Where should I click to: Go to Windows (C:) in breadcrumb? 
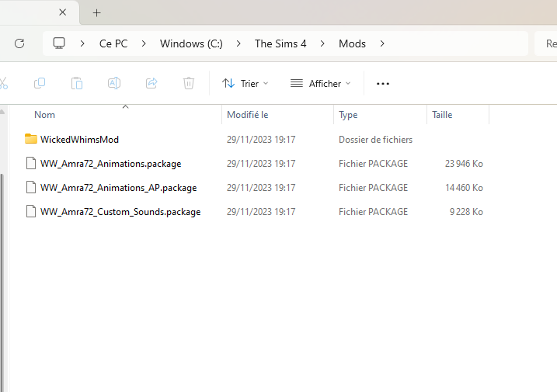point(191,43)
